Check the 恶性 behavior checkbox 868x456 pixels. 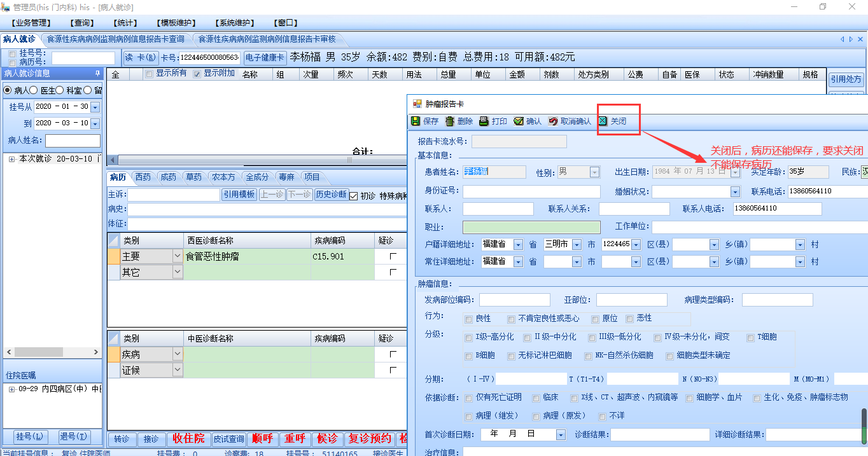630,319
